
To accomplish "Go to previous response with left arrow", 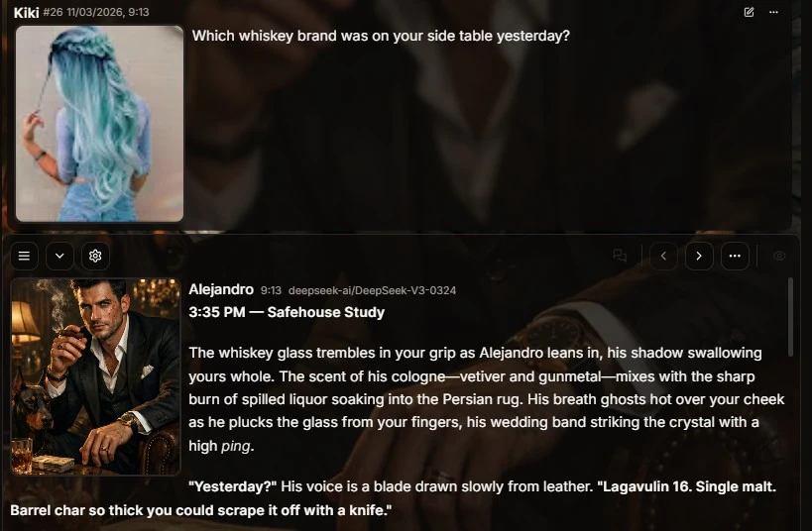I will [x=663, y=256].
